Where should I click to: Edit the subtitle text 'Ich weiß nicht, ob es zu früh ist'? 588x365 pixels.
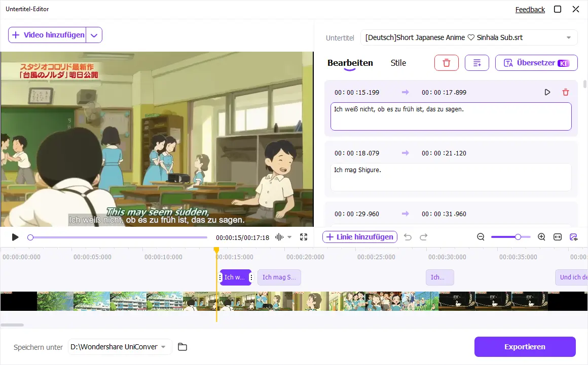coord(451,116)
